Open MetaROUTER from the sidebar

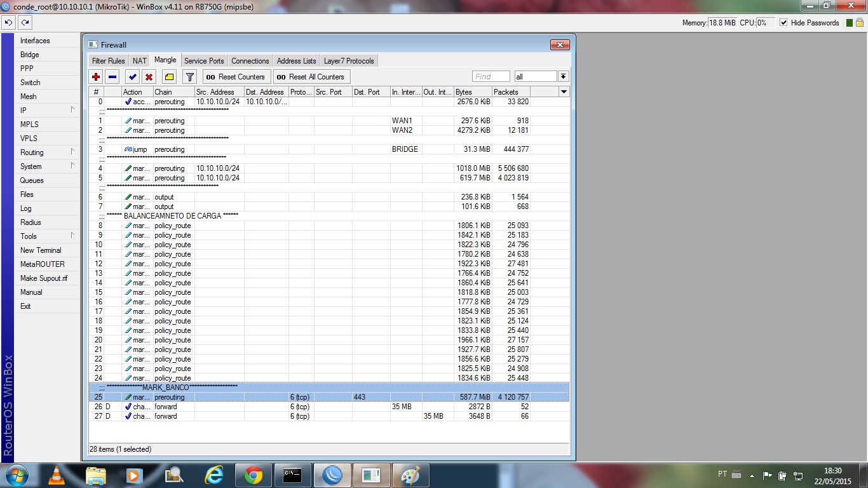tap(48, 264)
